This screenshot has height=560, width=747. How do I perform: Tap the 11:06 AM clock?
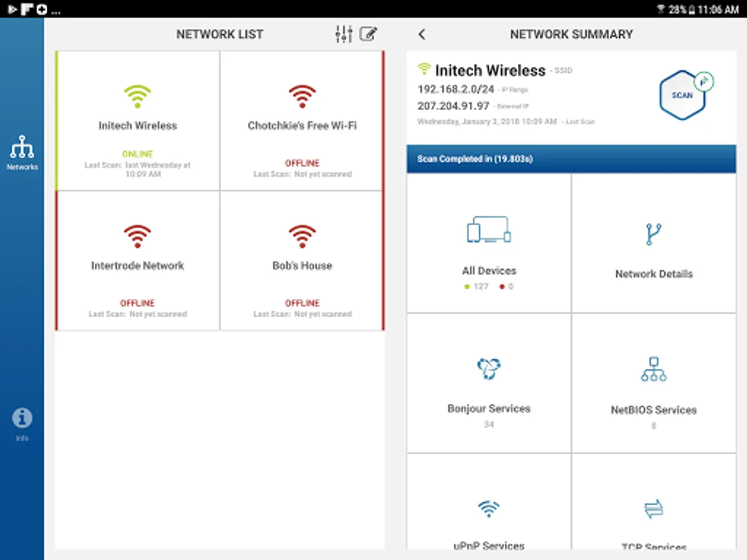pyautogui.click(x=718, y=9)
